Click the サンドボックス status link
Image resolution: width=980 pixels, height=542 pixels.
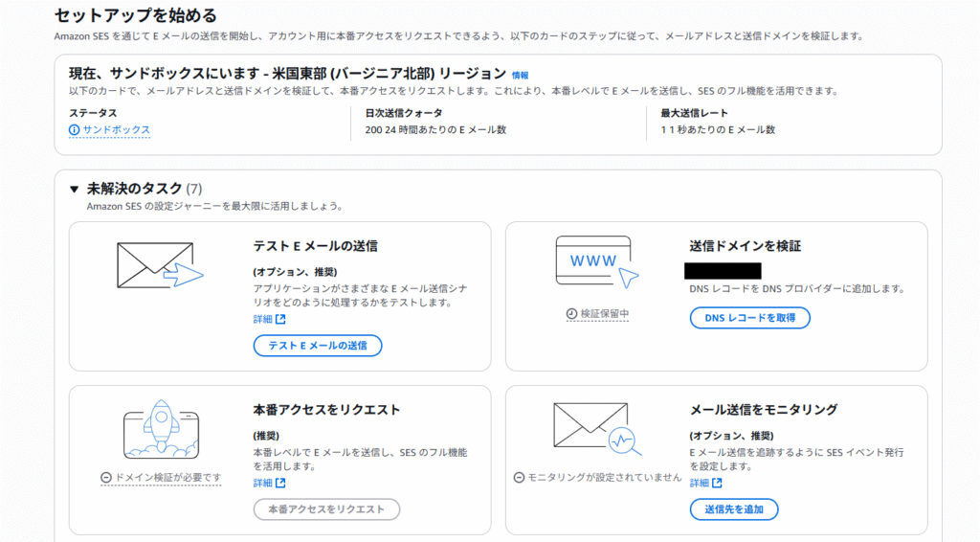click(116, 129)
